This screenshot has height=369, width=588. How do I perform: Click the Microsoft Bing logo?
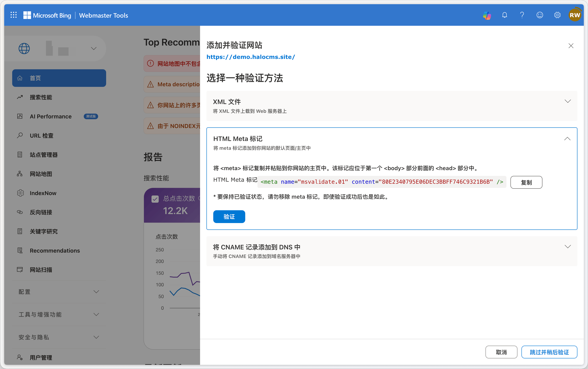click(47, 15)
